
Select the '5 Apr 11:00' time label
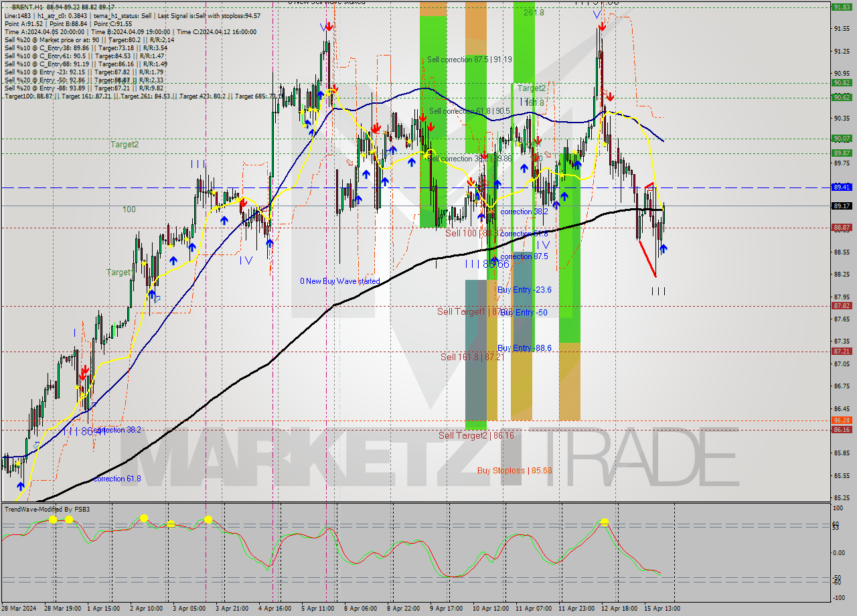317,608
